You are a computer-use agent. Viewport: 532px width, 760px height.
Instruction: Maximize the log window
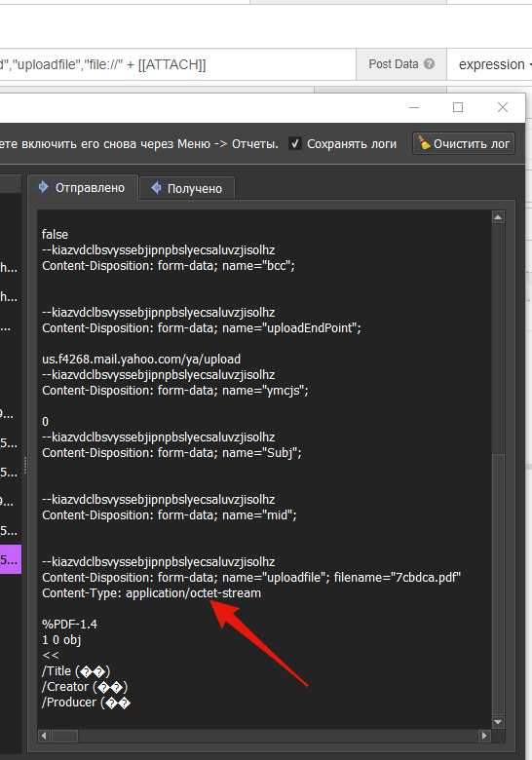(x=458, y=107)
